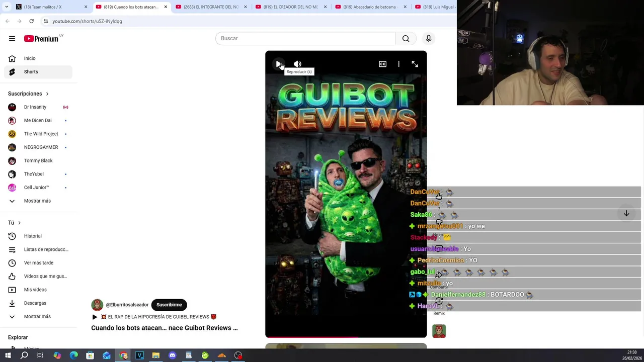Select Shorts in sidebar

pyautogui.click(x=38, y=72)
